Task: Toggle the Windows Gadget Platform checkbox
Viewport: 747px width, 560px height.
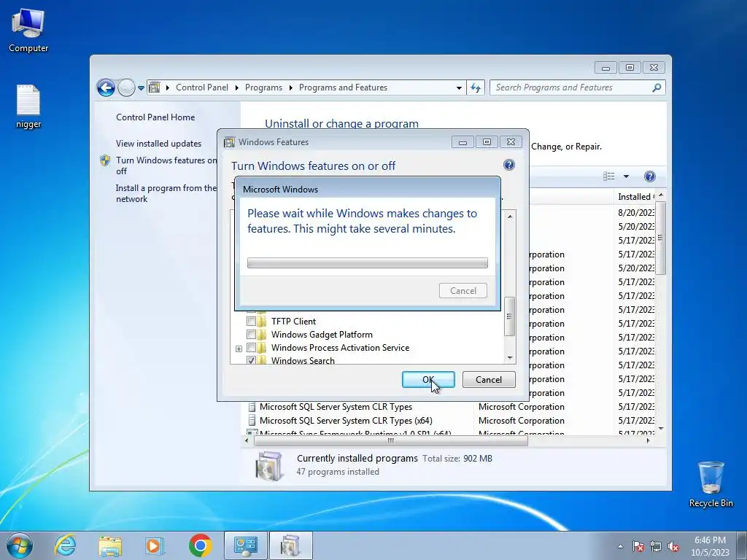Action: point(251,334)
